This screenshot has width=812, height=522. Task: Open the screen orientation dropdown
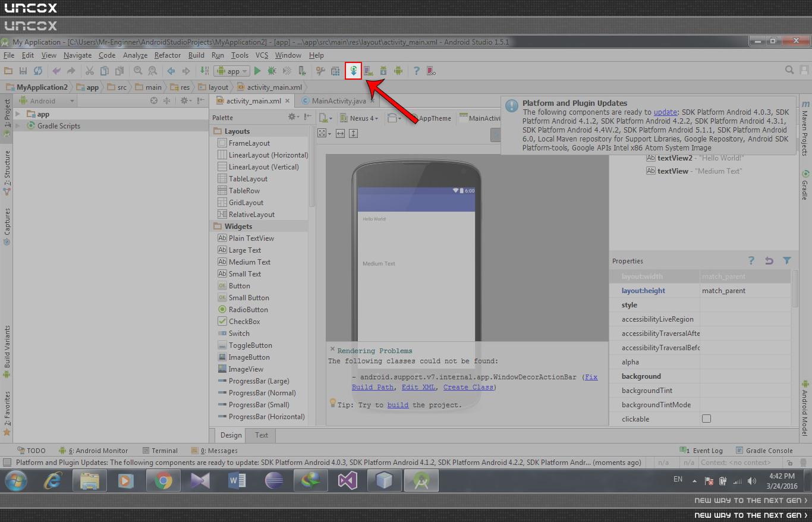coord(394,118)
